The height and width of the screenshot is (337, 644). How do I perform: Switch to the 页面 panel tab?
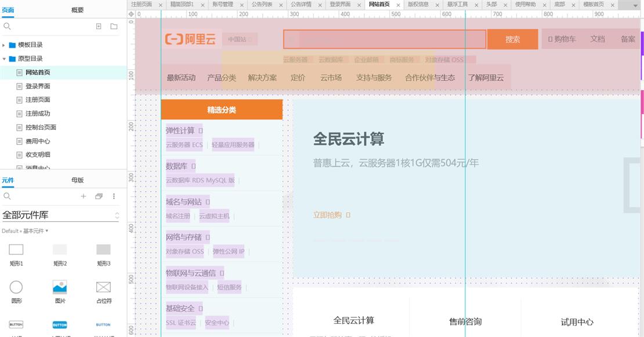pos(8,10)
